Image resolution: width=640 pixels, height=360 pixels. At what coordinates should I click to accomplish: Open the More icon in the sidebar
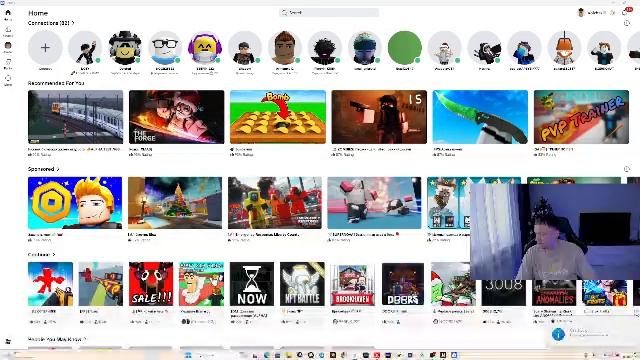8,78
